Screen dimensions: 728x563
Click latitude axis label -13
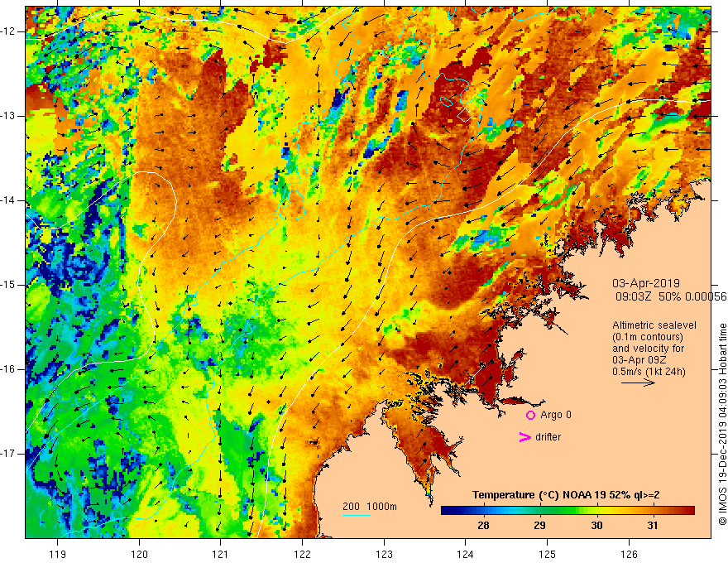point(8,116)
